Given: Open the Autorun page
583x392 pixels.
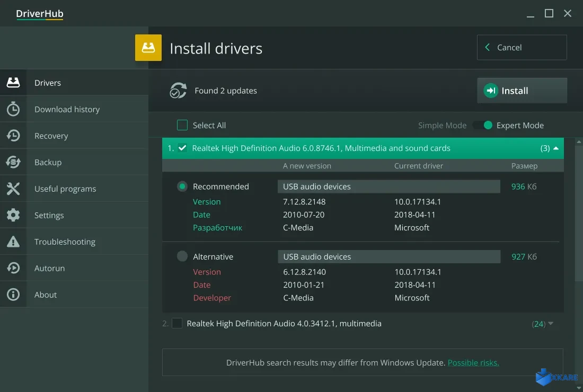Looking at the screenshot, I should (74, 268).
